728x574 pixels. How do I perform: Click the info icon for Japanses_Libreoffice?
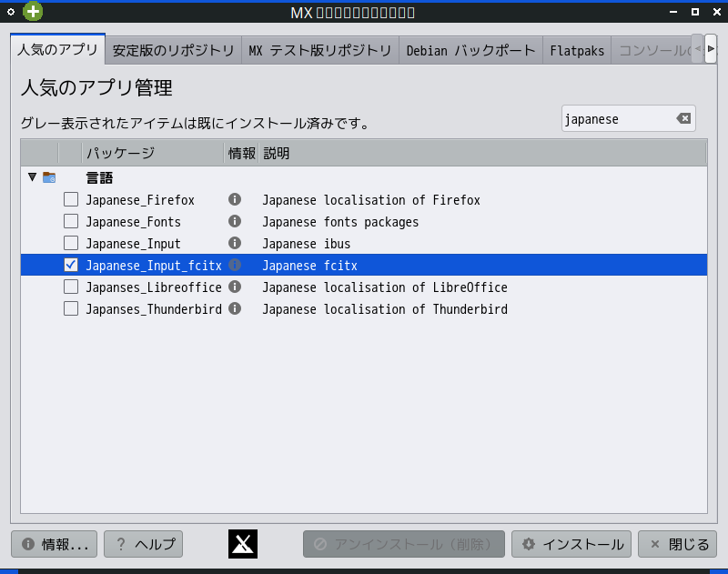(235, 287)
